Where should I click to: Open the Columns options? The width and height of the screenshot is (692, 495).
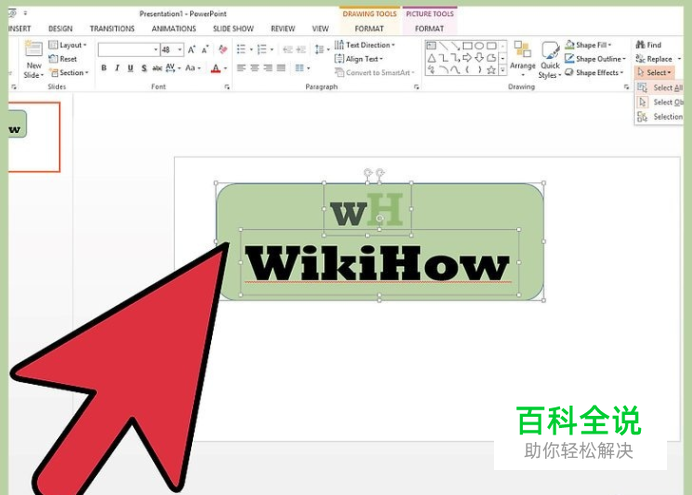tap(302, 68)
